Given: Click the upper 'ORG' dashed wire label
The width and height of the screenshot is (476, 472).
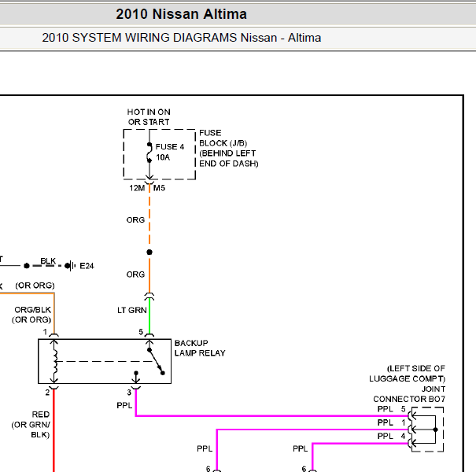Looking at the screenshot, I should tap(135, 219).
